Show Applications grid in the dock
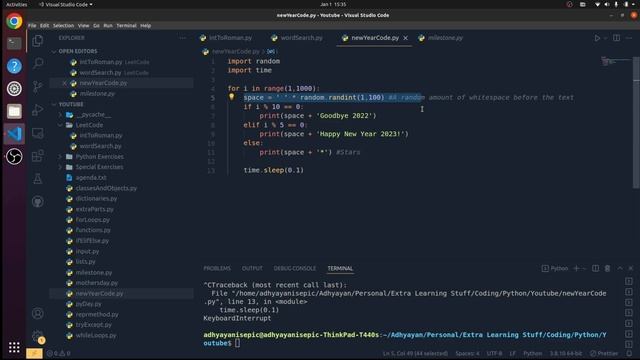640x360 pixels. 14,347
